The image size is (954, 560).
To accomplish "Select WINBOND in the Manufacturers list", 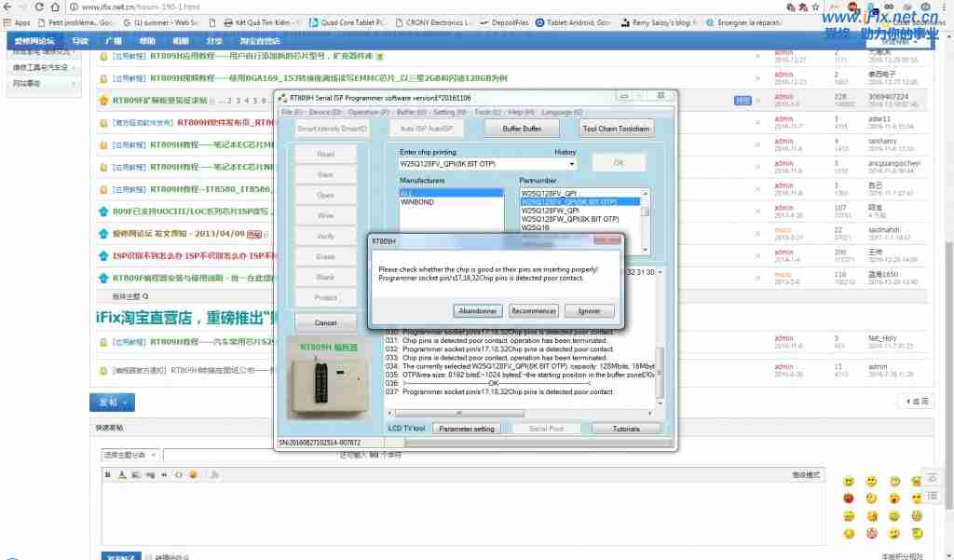I will pos(416,201).
